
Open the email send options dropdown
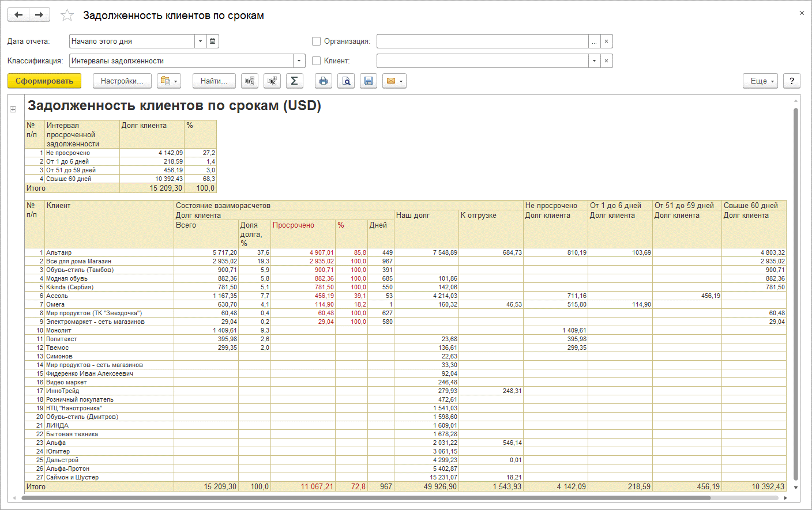[394, 81]
